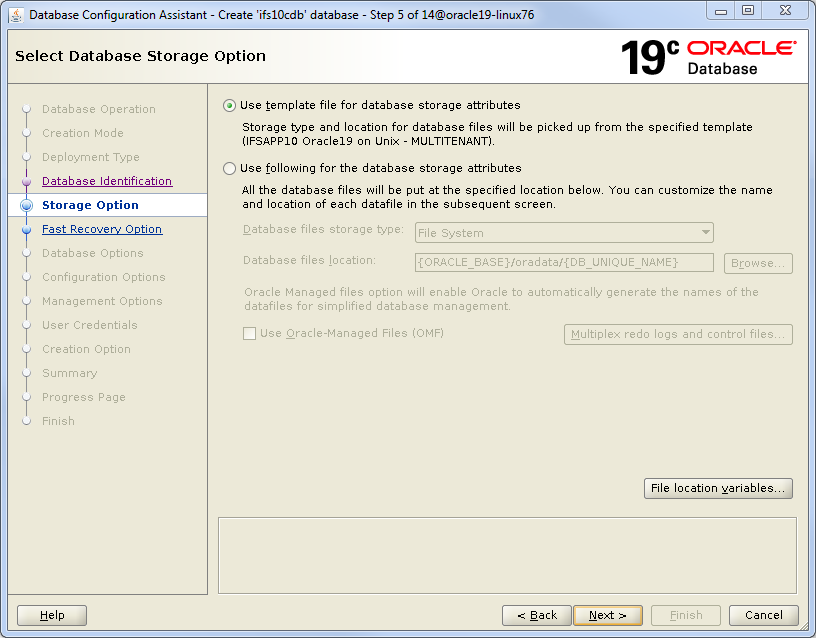Click the Fast Recovery Option step bullet
Viewport: 816px width, 638px height.
(27, 229)
